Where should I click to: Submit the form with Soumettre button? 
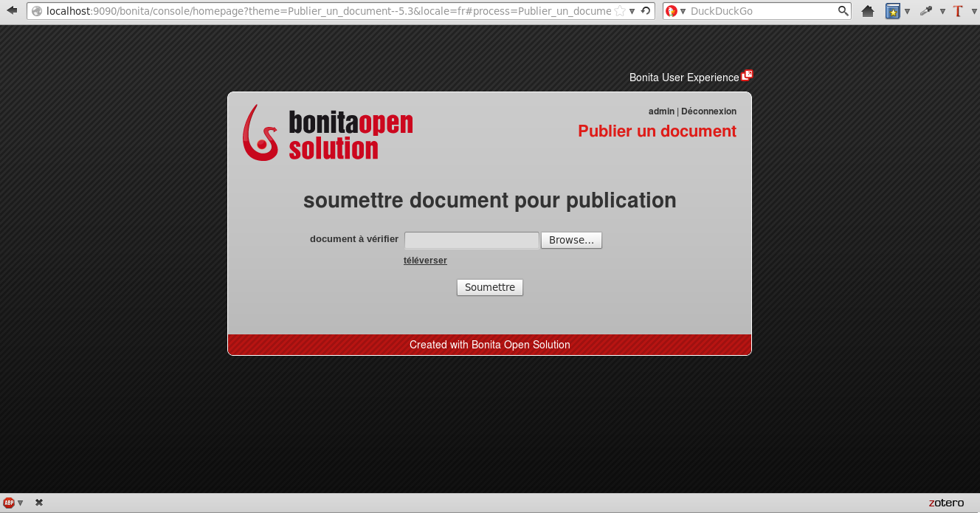click(490, 287)
